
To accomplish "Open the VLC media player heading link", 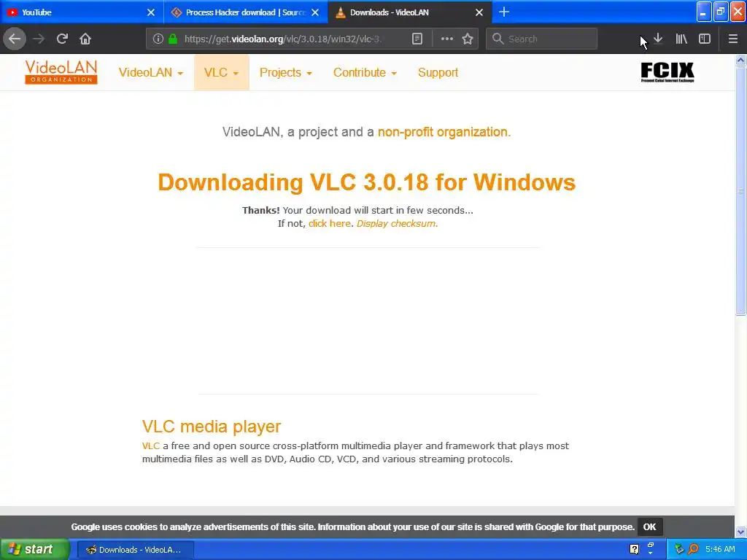I will point(212,426).
